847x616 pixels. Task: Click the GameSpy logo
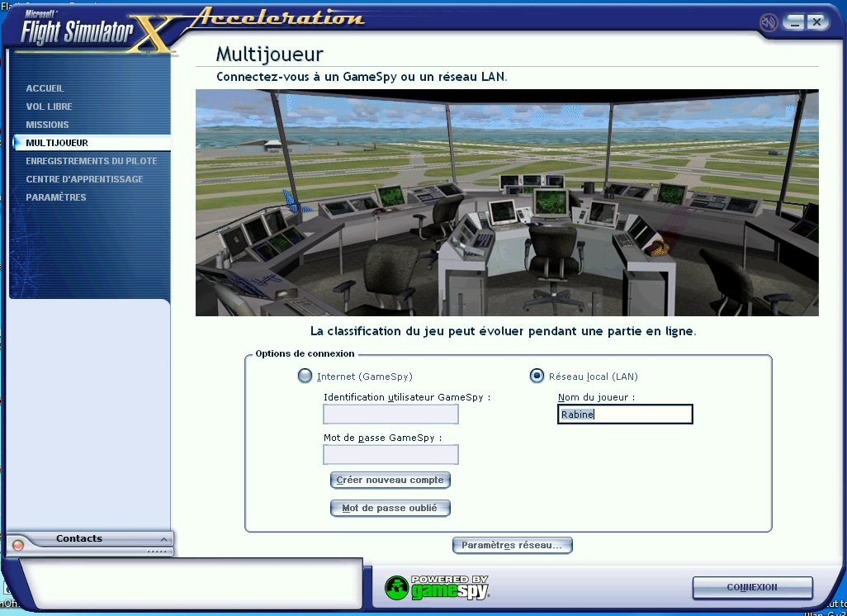click(437, 587)
